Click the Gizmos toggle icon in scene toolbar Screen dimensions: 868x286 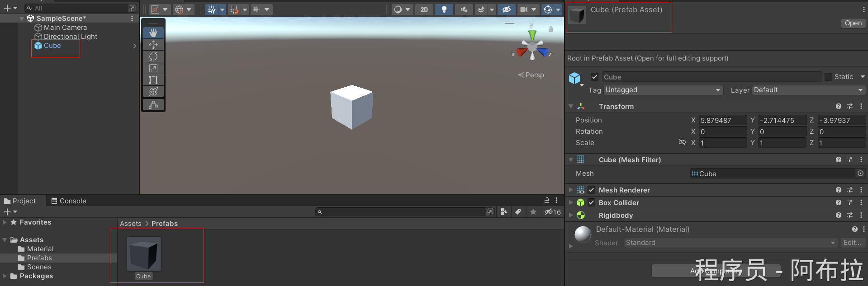coord(547,9)
